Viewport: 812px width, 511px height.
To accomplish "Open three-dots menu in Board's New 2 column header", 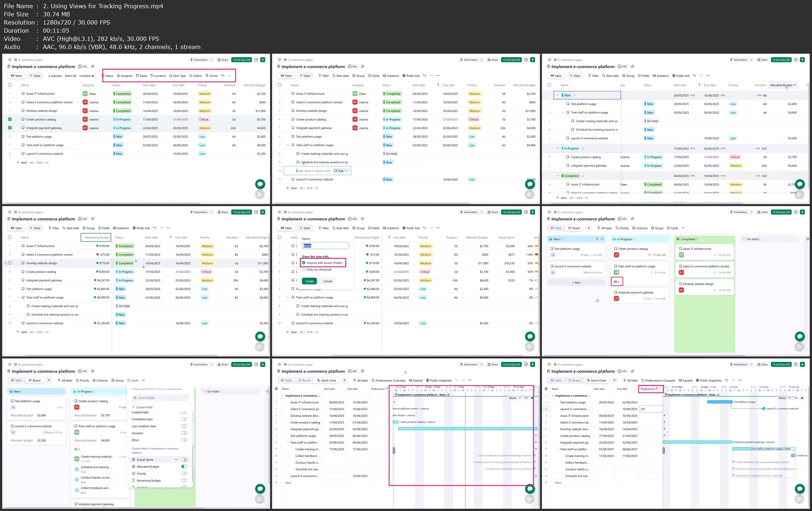I will pos(602,239).
